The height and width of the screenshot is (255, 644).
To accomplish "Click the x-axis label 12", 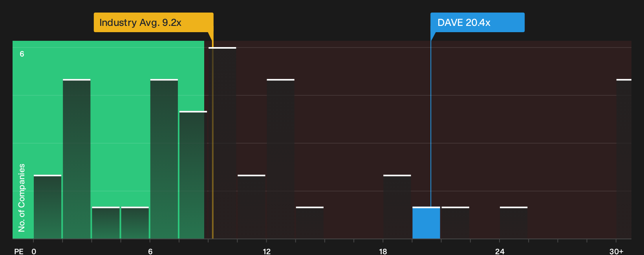I will [x=267, y=251].
